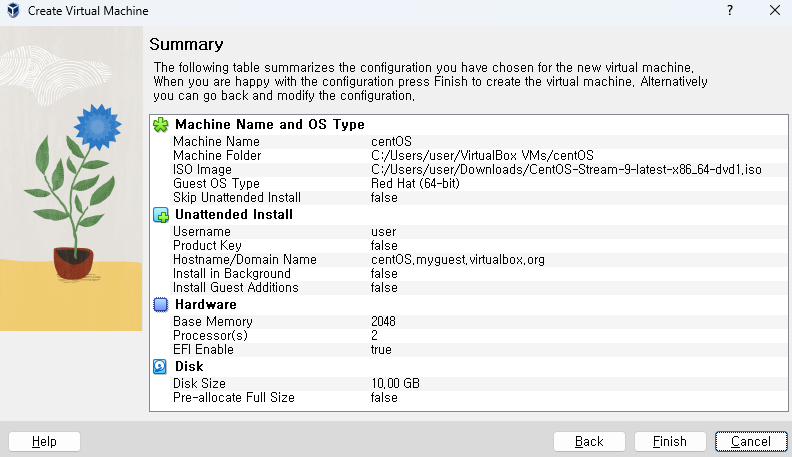Click the ISO Image row label
This screenshot has height=457, width=792.
[202, 170]
